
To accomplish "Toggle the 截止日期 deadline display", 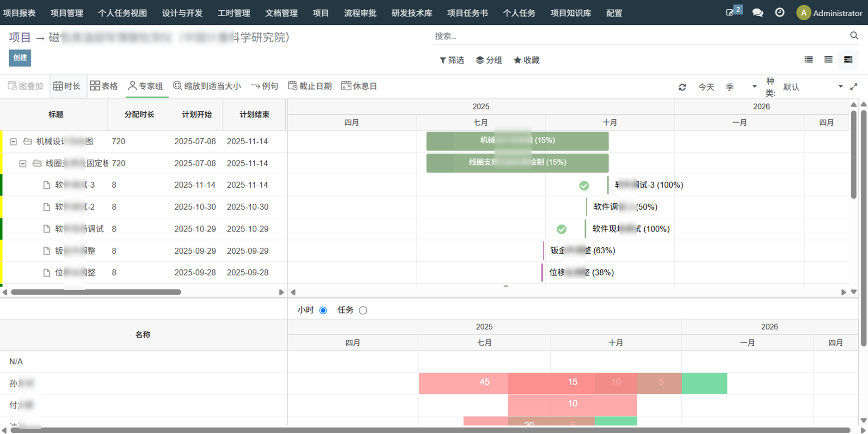I will tap(310, 86).
